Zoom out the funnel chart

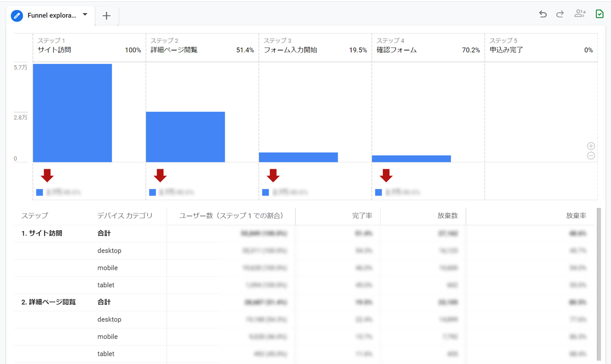click(x=591, y=156)
